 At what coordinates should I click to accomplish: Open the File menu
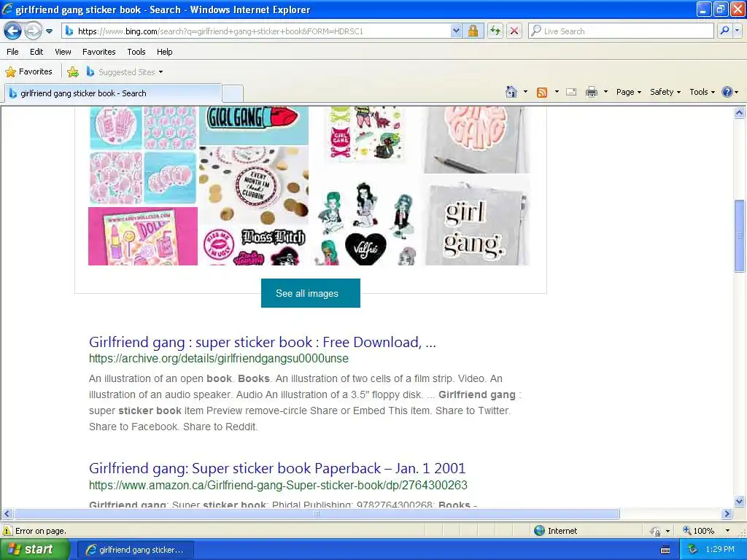pyautogui.click(x=13, y=52)
